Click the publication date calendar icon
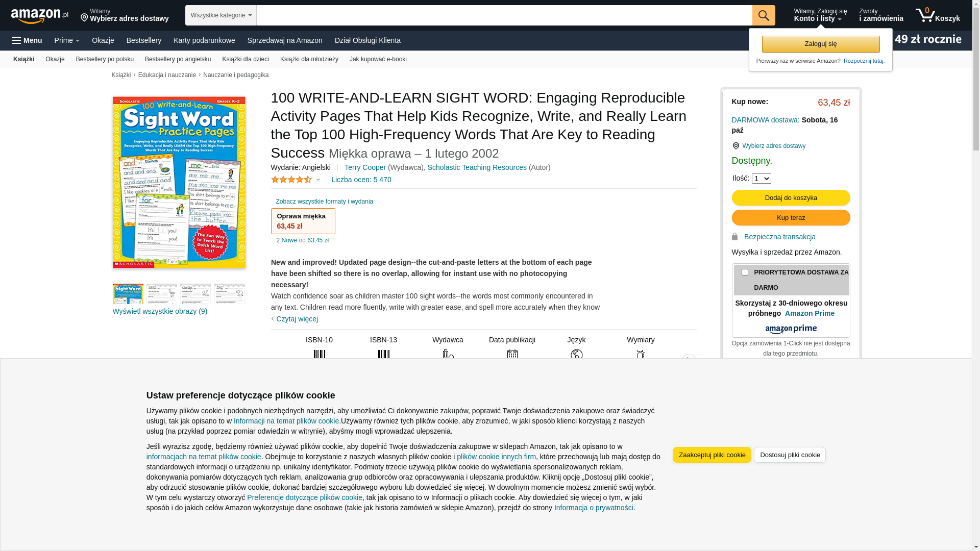 512,354
